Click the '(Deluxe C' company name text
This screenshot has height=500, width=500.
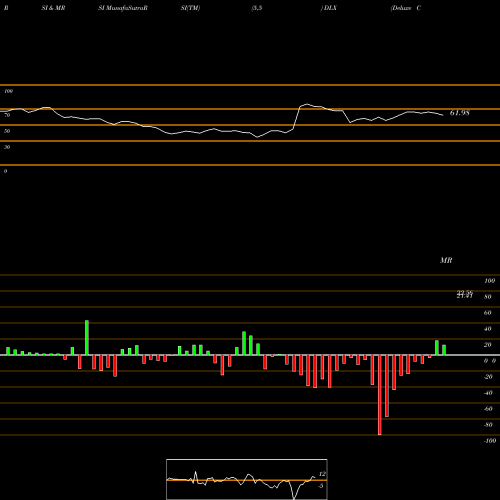[406, 8]
